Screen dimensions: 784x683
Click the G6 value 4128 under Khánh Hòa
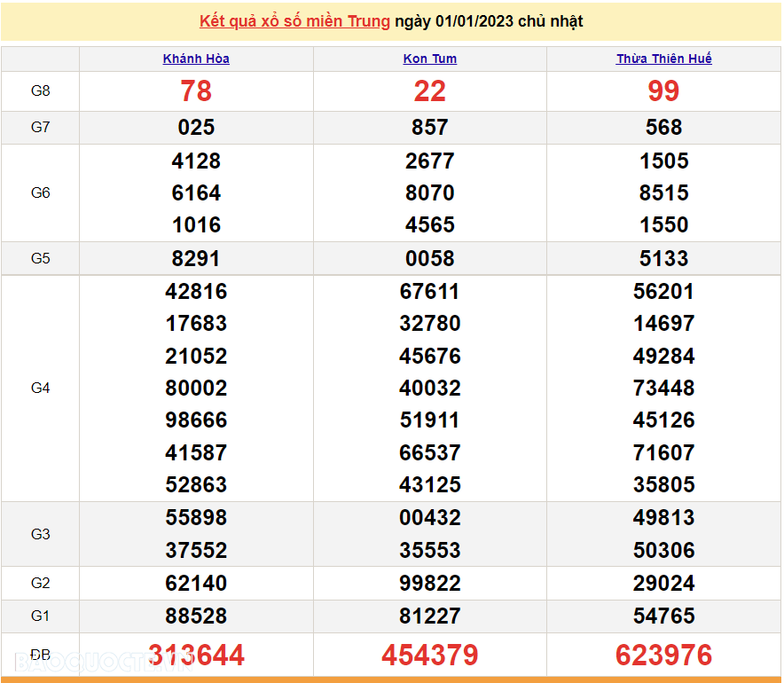point(196,161)
